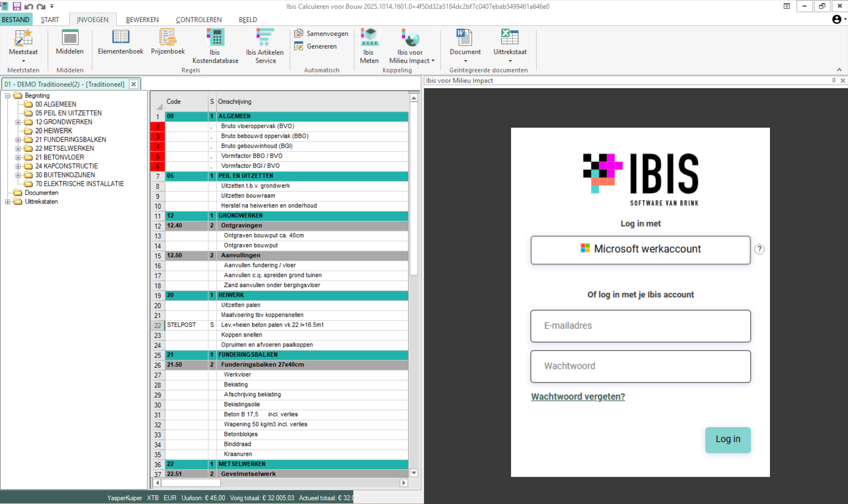This screenshot has width=848, height=504.
Task: Click the save icon in quick access toolbar
Action: pyautogui.click(x=17, y=6)
